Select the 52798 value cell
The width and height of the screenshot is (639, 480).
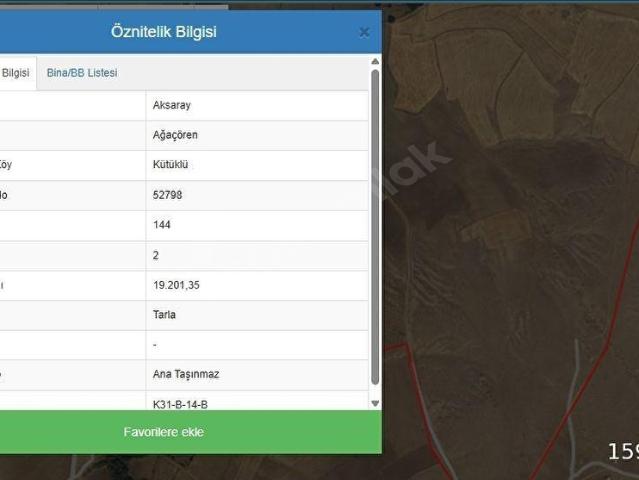coord(257,195)
